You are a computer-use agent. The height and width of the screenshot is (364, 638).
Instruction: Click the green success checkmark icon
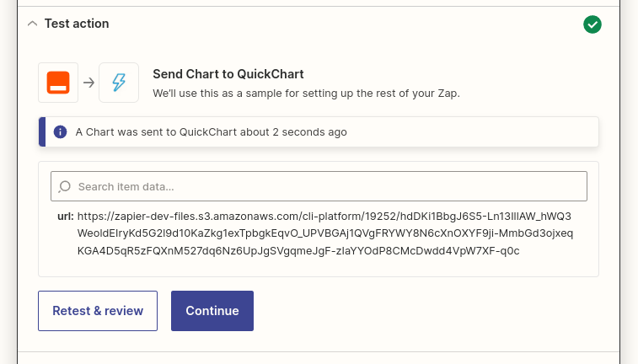point(592,24)
